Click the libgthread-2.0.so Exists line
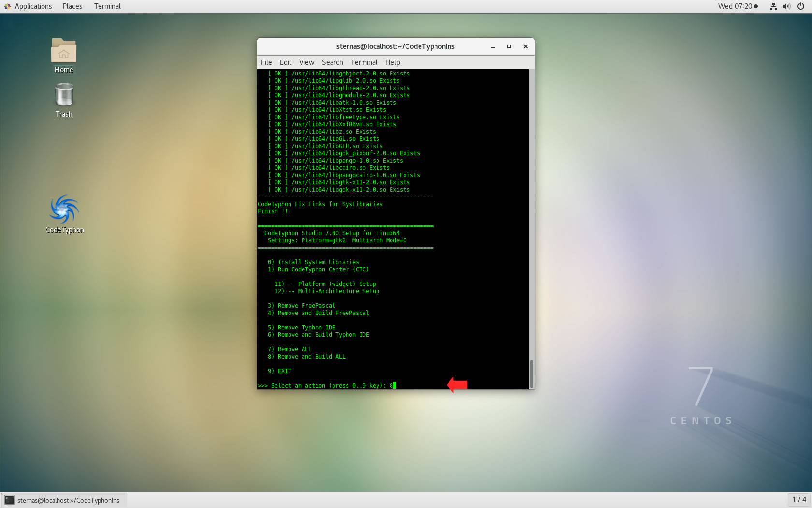The width and height of the screenshot is (812, 508). (339, 88)
